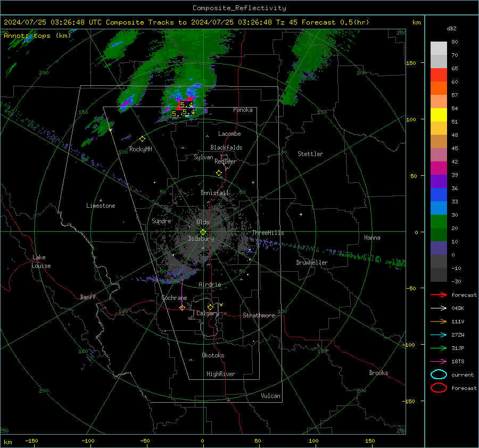The image size is (479, 448).
Task: Click the 'Annot: tops (km)' label
Action: 37,36
